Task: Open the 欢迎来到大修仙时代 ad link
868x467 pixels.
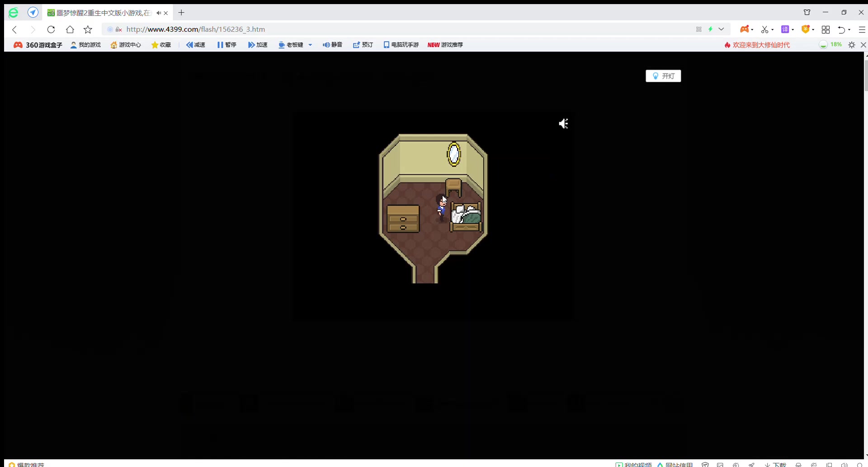Action: pos(757,45)
